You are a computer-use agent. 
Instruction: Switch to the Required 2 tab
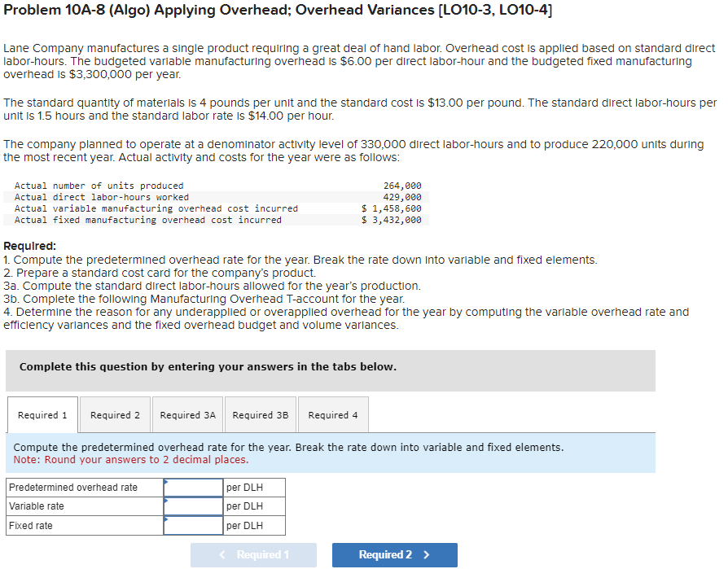pyautogui.click(x=115, y=414)
